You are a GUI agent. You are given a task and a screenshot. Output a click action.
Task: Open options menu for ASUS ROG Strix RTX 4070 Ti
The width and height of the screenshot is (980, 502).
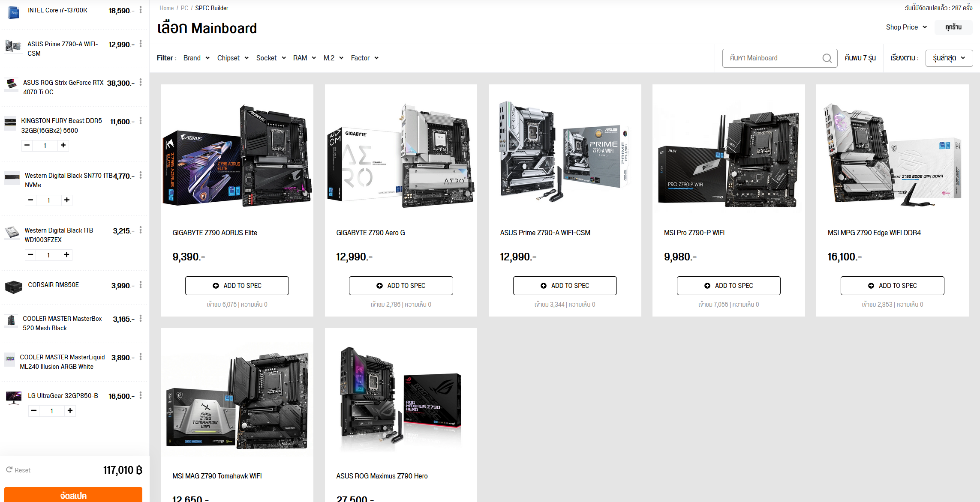[141, 82]
